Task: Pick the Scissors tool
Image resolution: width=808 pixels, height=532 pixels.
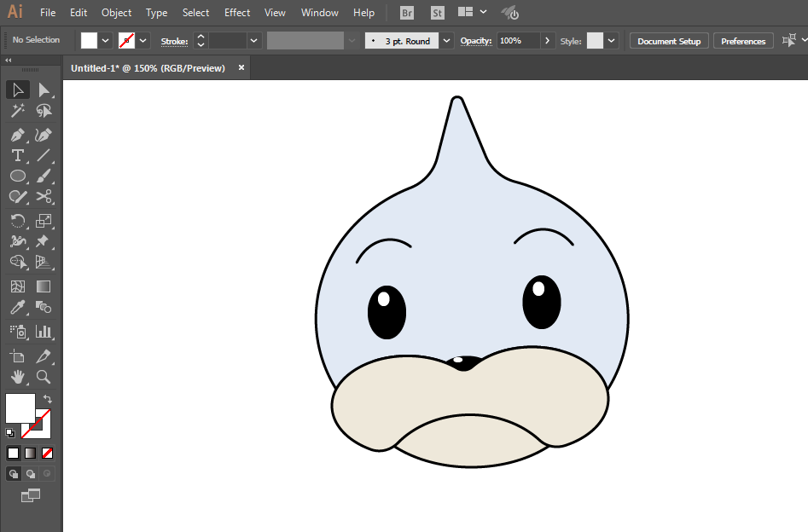Action: pos(44,197)
